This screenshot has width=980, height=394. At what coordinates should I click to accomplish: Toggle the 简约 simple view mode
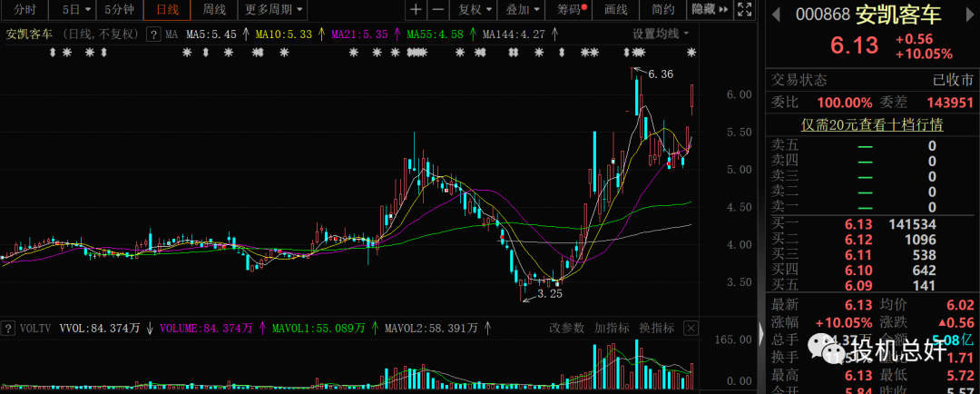(x=663, y=10)
